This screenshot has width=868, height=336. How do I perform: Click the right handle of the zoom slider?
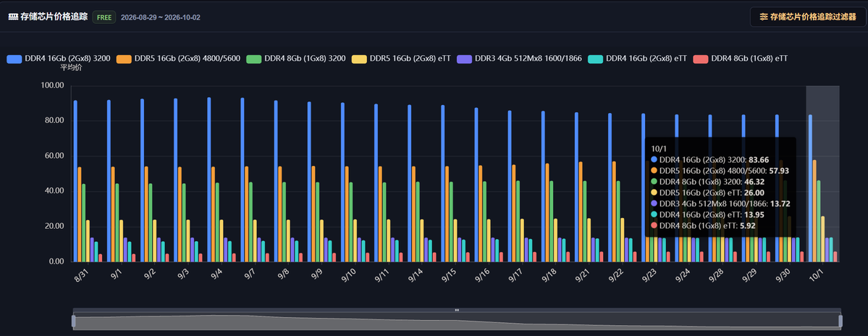(840, 321)
